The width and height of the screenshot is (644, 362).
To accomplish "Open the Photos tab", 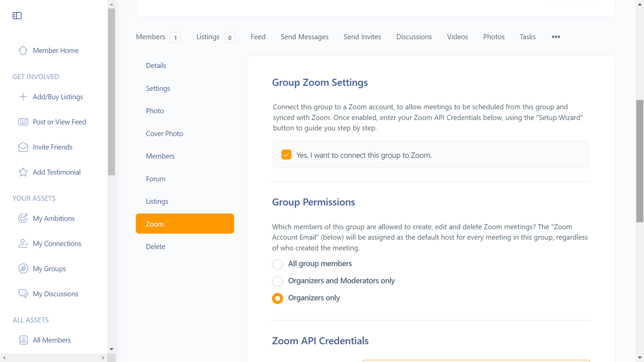I will [494, 37].
